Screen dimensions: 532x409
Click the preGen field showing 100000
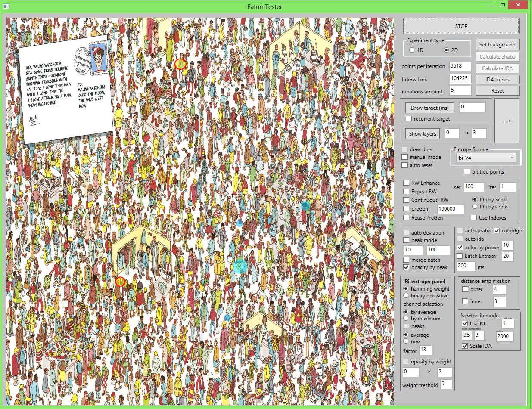(451, 209)
